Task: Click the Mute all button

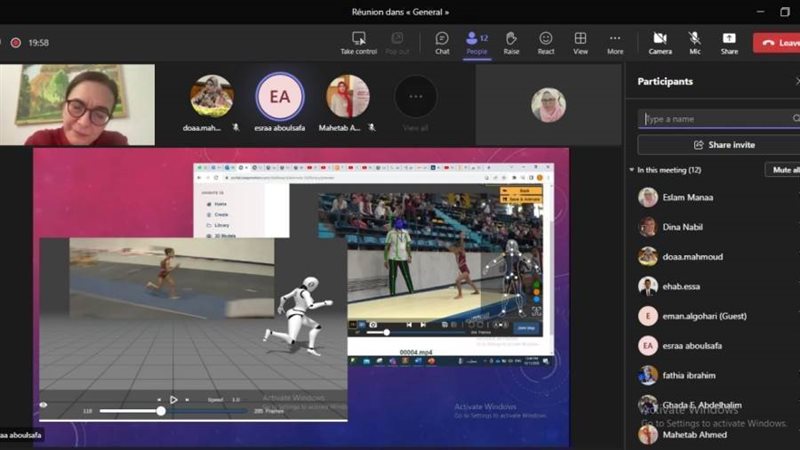Action: coord(782,170)
